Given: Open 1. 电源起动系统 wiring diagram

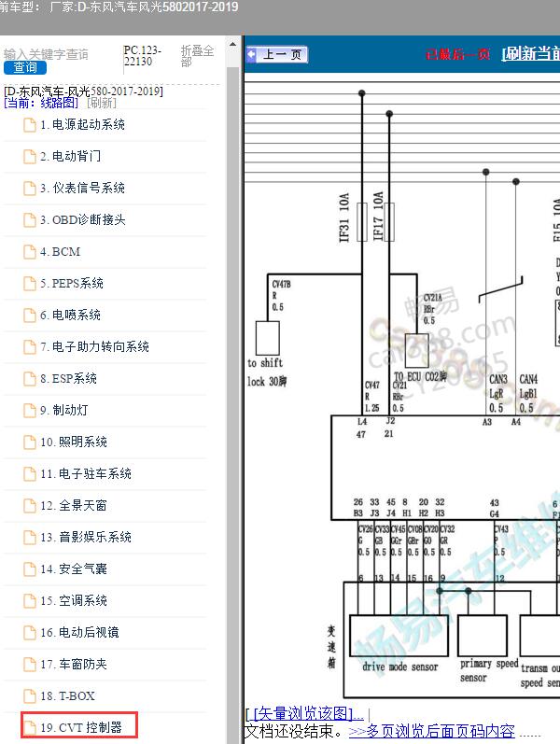Looking at the screenshot, I should [x=82, y=125].
